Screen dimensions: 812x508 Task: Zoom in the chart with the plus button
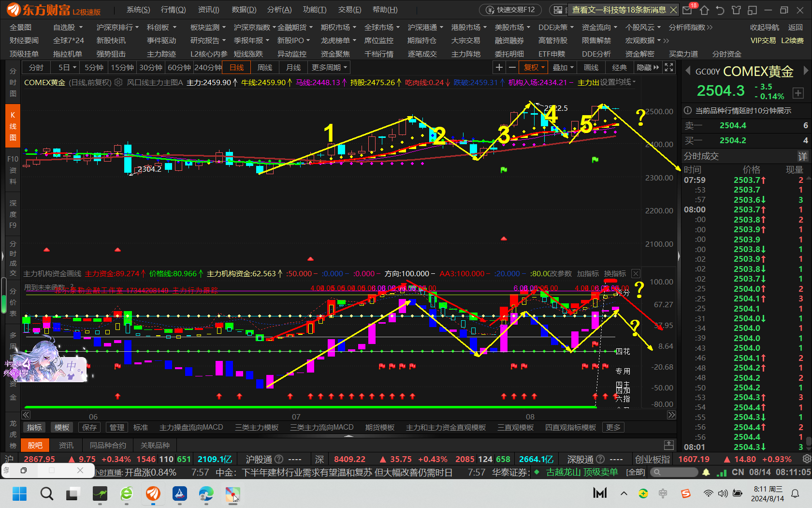pos(499,68)
